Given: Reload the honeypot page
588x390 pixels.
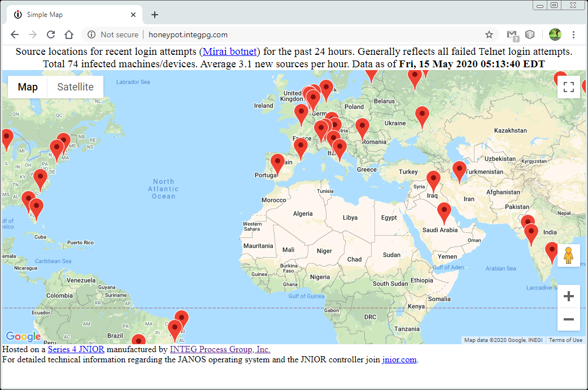Looking at the screenshot, I should click(51, 35).
